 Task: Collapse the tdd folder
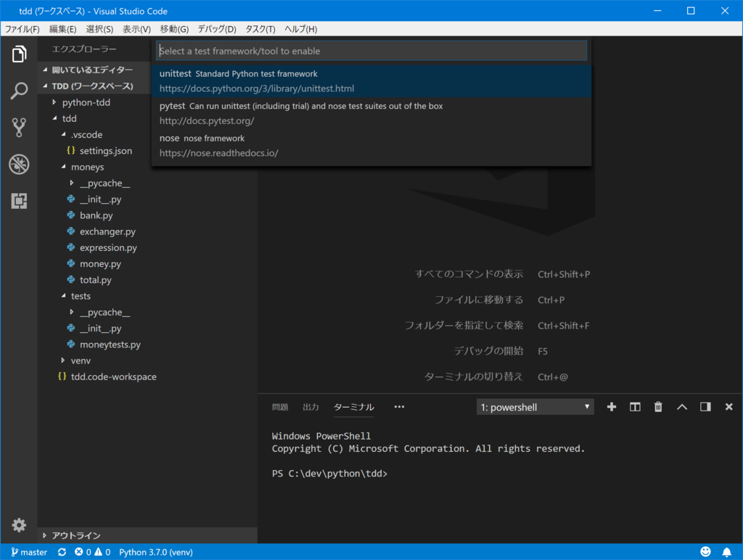coord(54,118)
